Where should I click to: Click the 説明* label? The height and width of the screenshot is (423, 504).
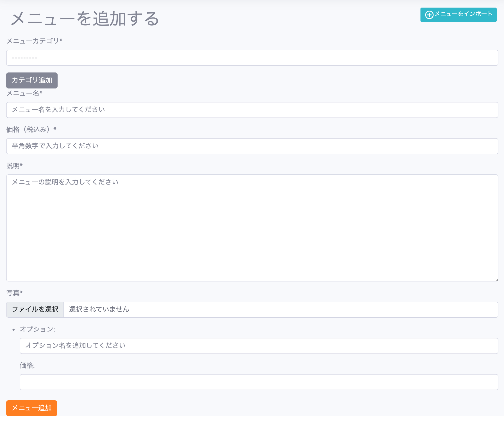(14, 166)
